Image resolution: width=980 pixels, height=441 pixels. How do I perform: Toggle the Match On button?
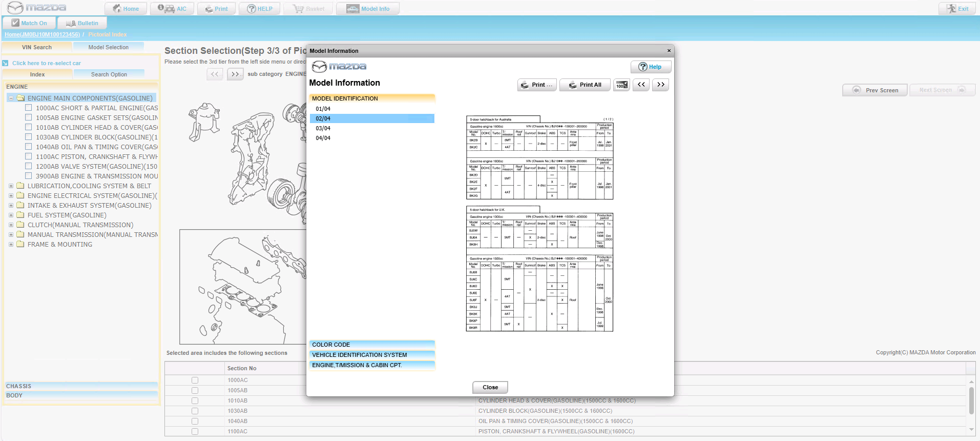click(x=29, y=23)
